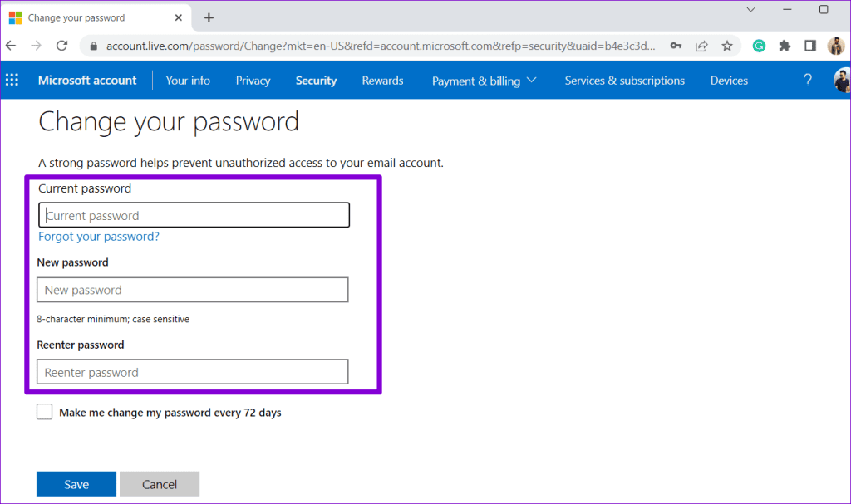Bookmark this page with star icon

pyautogui.click(x=726, y=46)
